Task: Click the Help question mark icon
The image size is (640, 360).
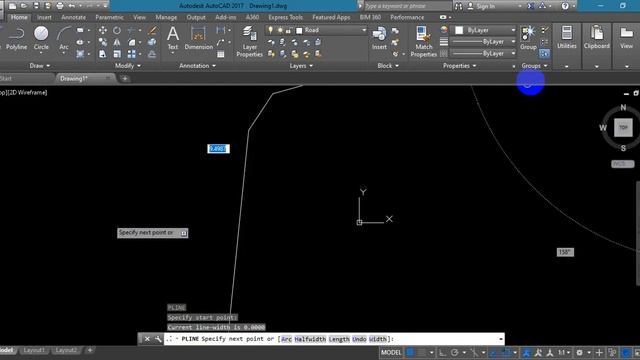Action: point(565,6)
